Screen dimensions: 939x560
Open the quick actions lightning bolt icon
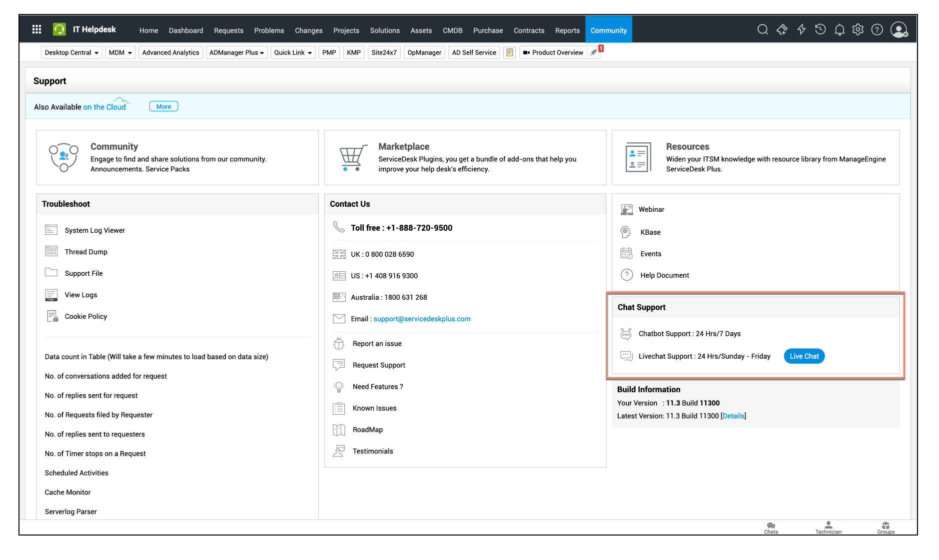tap(801, 30)
